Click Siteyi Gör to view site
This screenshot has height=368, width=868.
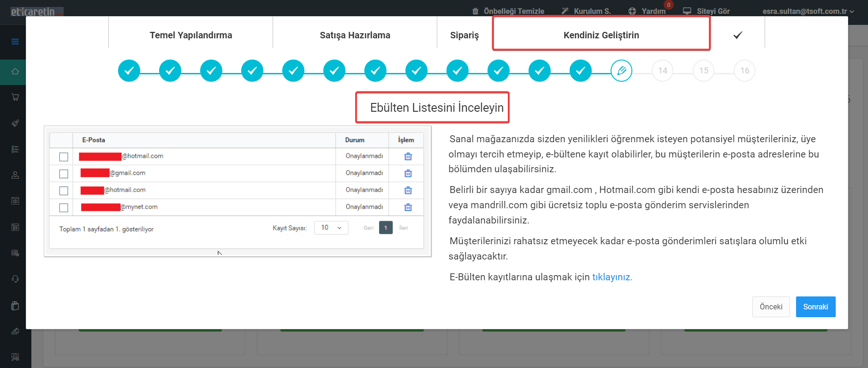(713, 11)
